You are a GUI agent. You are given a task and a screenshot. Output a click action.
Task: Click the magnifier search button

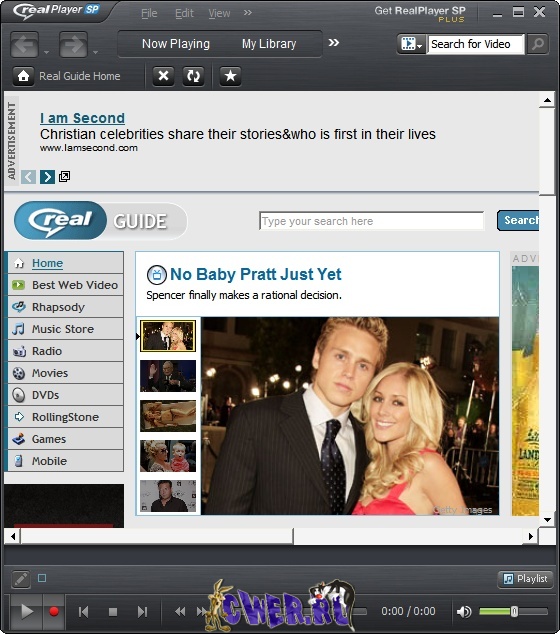[538, 44]
